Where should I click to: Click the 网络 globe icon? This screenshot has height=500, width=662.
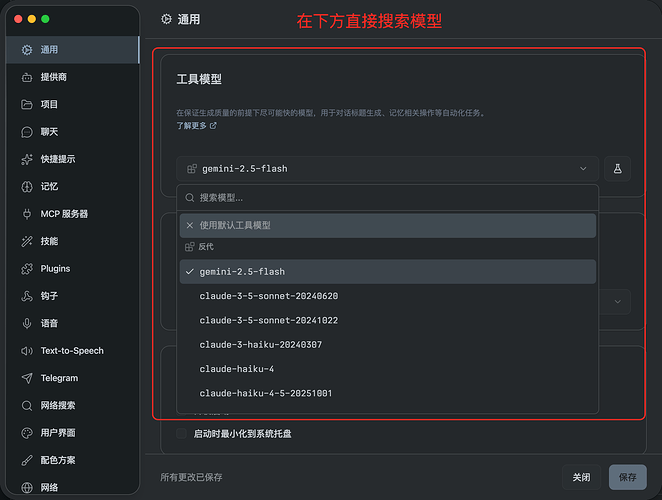point(27,487)
